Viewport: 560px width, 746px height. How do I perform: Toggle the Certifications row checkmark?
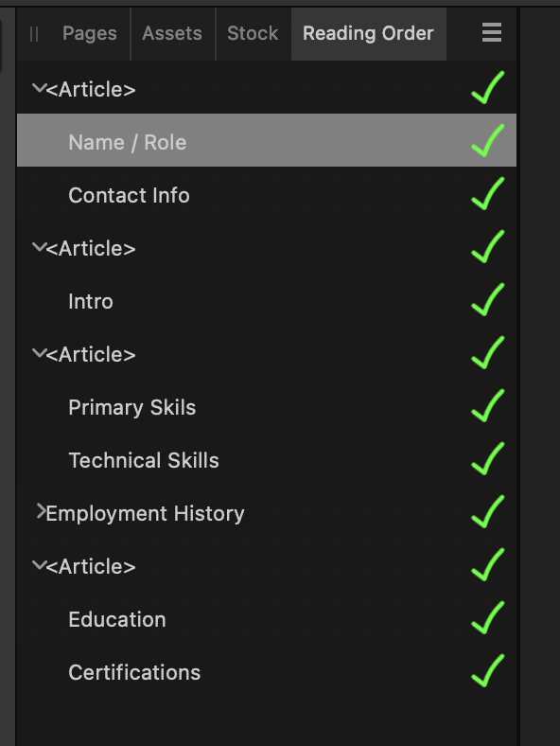(x=488, y=671)
